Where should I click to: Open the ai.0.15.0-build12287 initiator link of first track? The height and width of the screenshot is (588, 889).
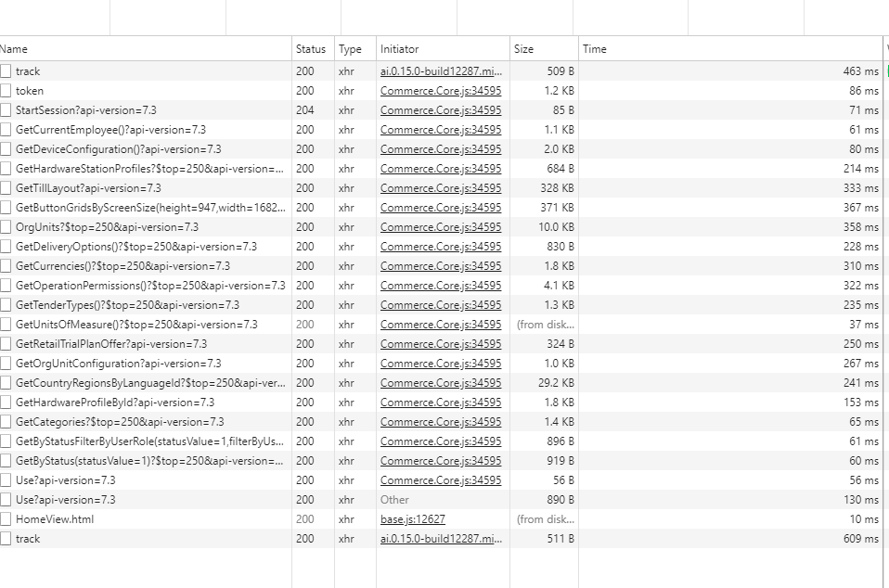pos(441,71)
